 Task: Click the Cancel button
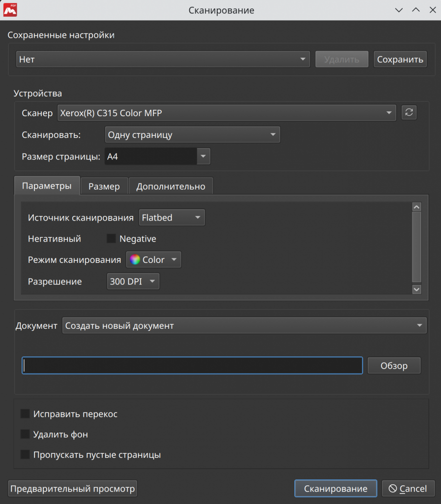pyautogui.click(x=408, y=489)
